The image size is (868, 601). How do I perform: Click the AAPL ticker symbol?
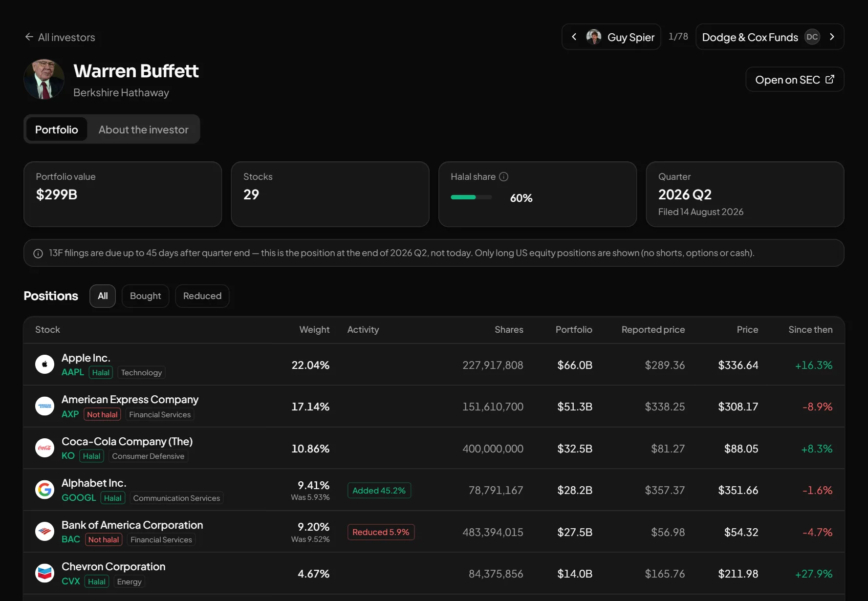click(73, 372)
